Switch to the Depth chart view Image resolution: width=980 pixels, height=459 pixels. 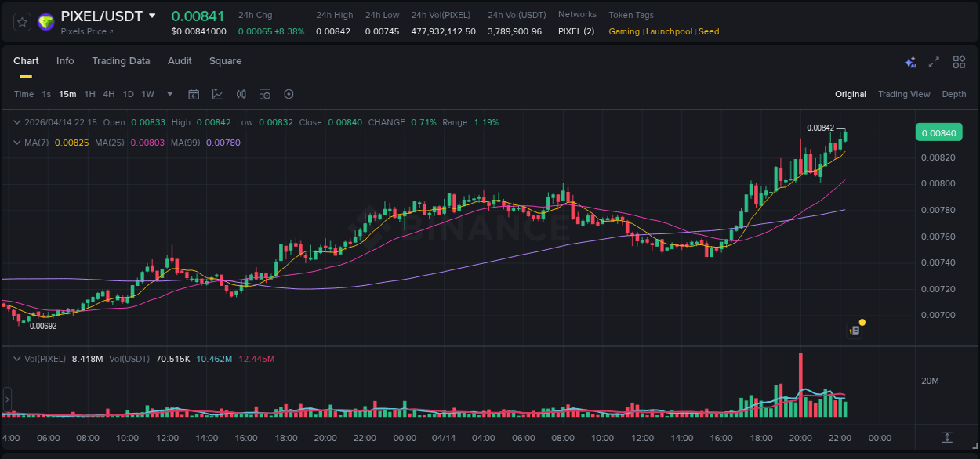(954, 94)
